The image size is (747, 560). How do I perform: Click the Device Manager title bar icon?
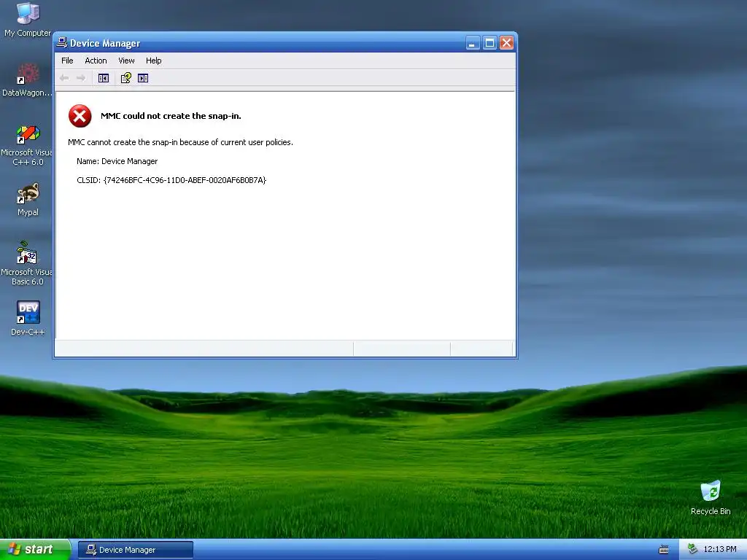tap(62, 43)
